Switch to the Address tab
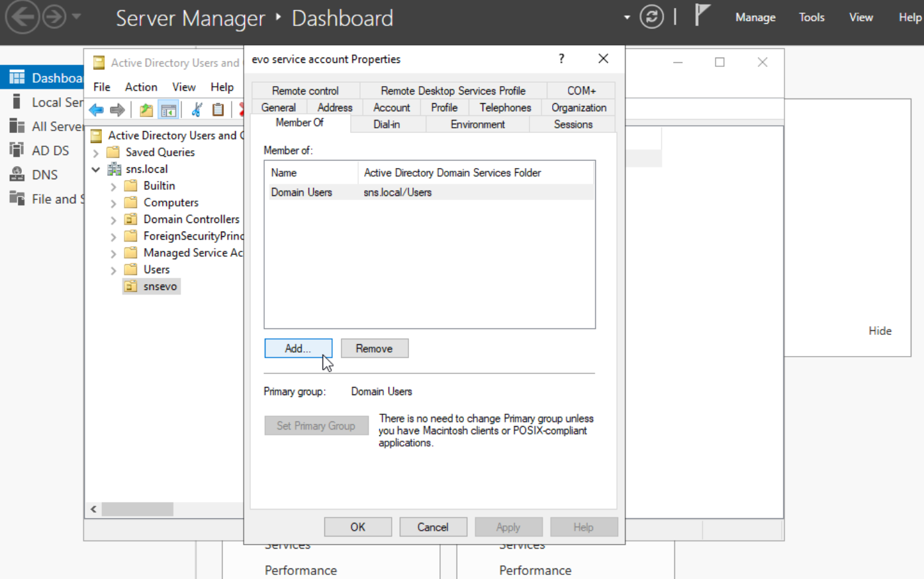Image resolution: width=924 pixels, height=579 pixels. 335,107
